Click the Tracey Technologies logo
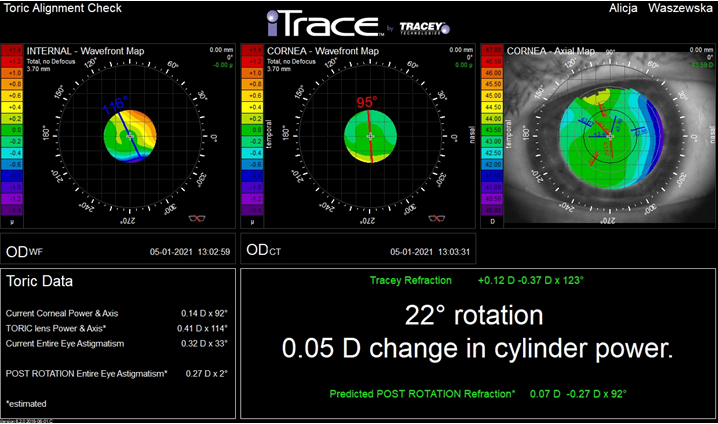This screenshot has height=424, width=718. pos(424,28)
